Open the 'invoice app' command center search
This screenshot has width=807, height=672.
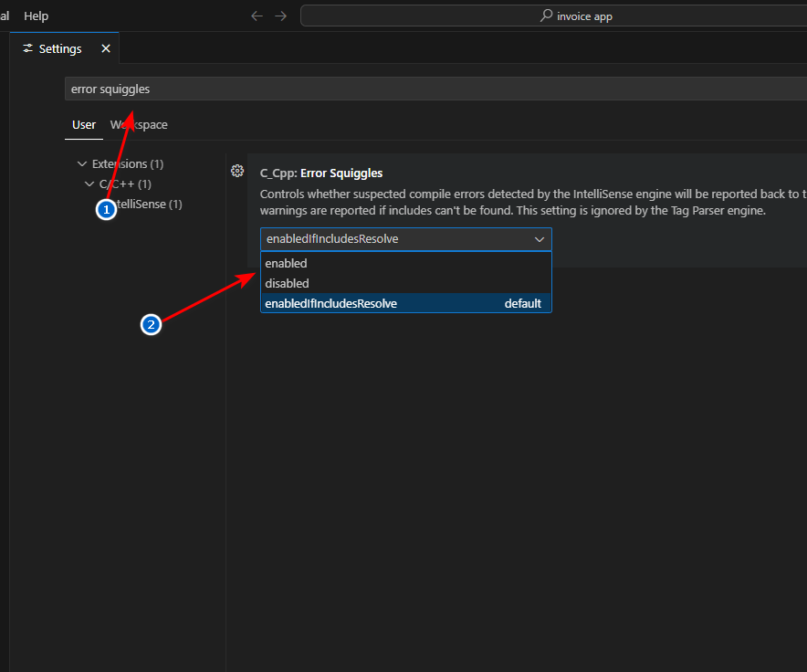pyautogui.click(x=584, y=16)
